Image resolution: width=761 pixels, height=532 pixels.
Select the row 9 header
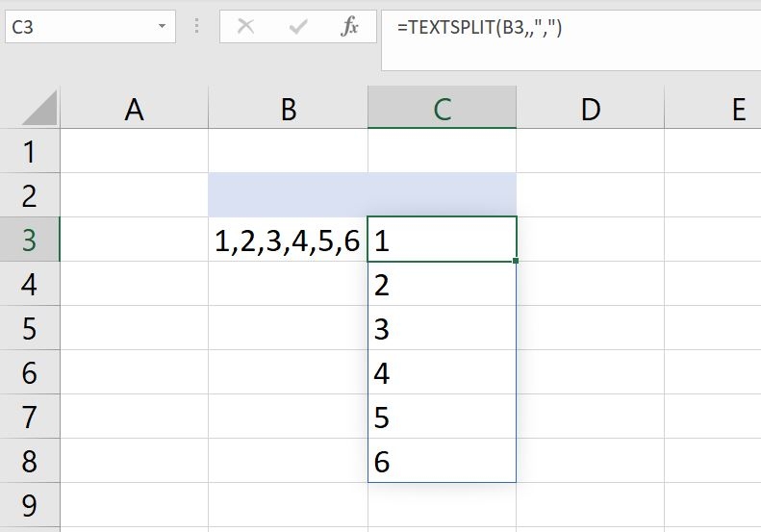(30, 505)
